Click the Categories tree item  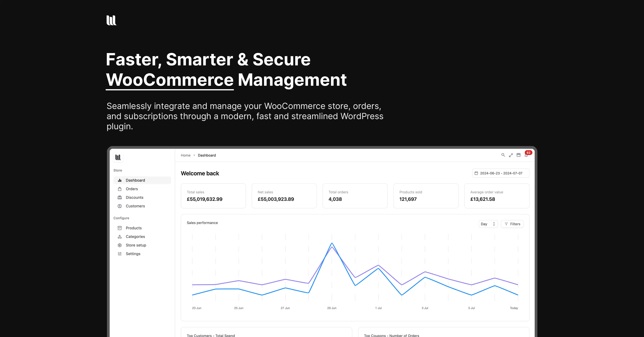tap(135, 237)
